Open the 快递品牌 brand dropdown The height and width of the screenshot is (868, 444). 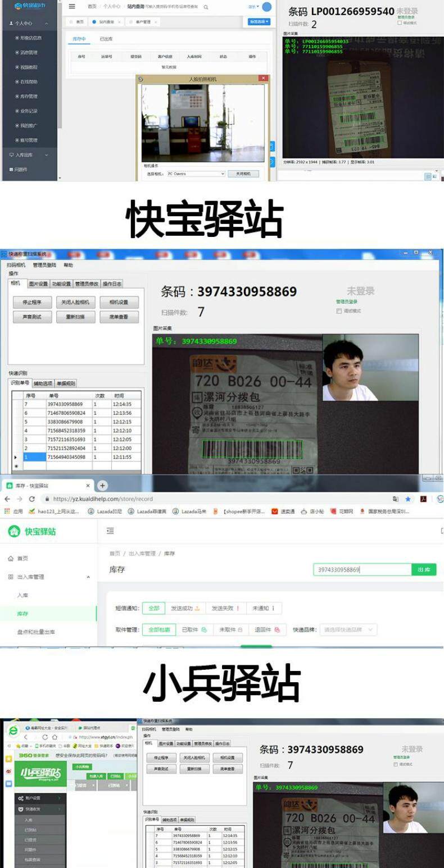click(x=349, y=630)
